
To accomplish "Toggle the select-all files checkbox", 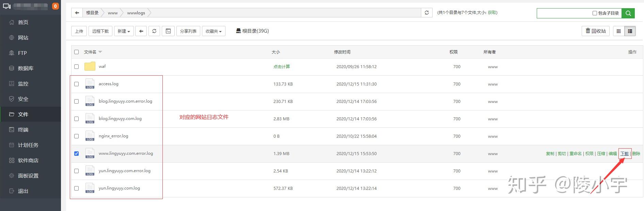I will pos(77,52).
